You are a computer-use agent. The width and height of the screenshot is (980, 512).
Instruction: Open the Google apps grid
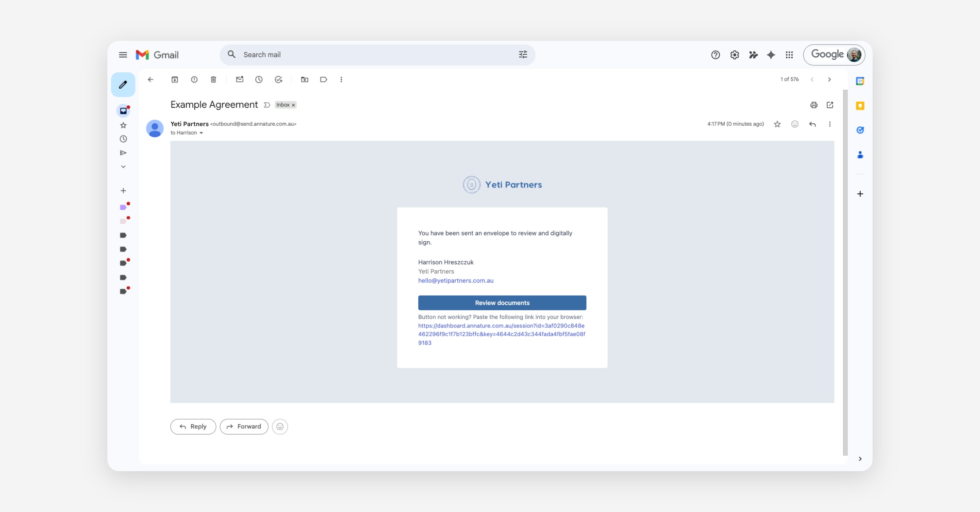click(789, 55)
